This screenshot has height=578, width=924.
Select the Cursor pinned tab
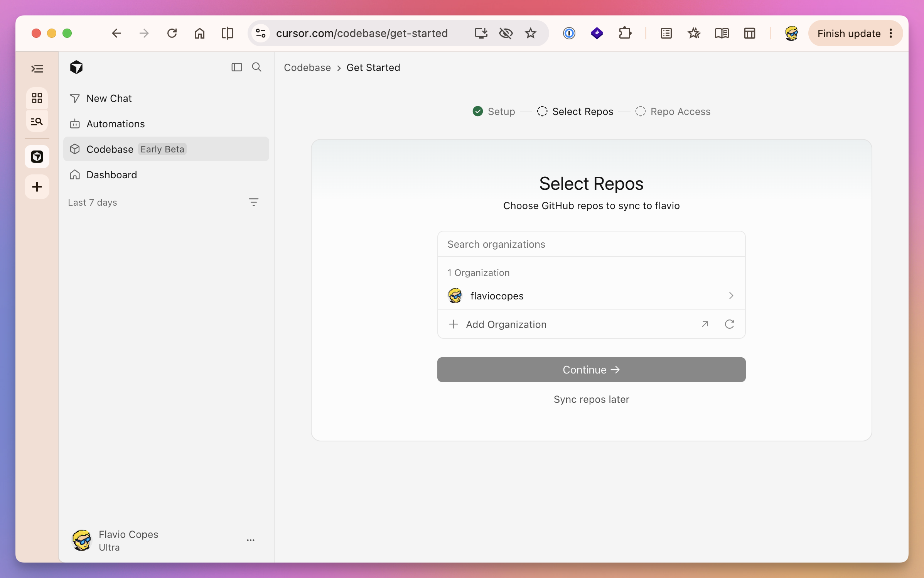coord(37,157)
